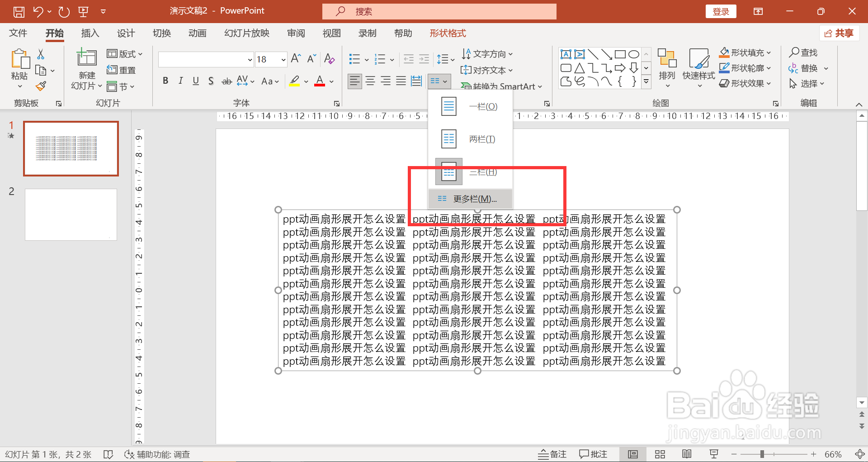
Task: Select rectangle shape in gallery
Action: pos(620,55)
